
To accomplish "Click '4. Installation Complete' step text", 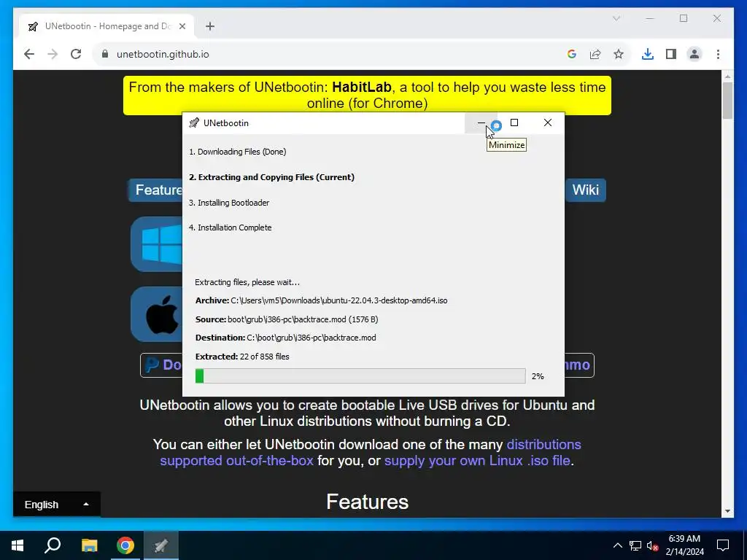I will pos(230,227).
